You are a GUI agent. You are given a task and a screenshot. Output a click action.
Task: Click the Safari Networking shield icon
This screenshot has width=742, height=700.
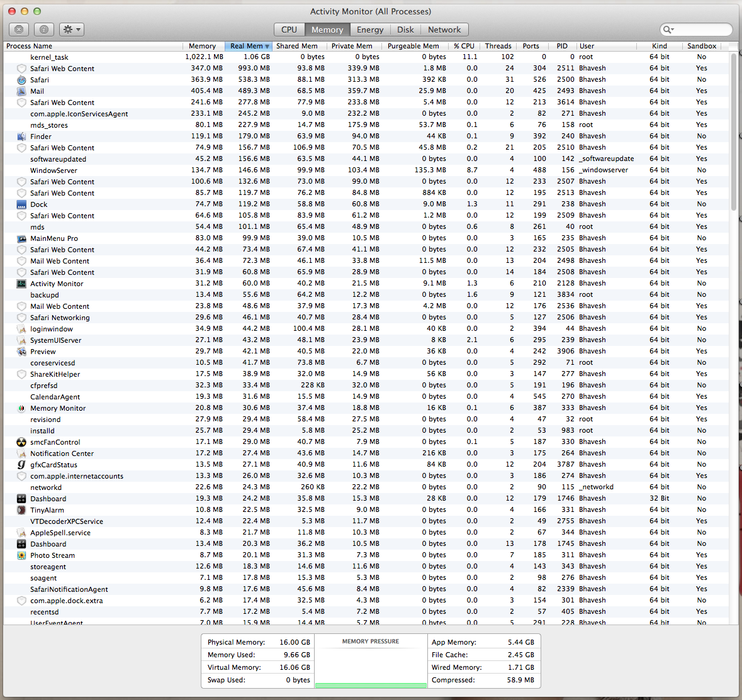21,318
